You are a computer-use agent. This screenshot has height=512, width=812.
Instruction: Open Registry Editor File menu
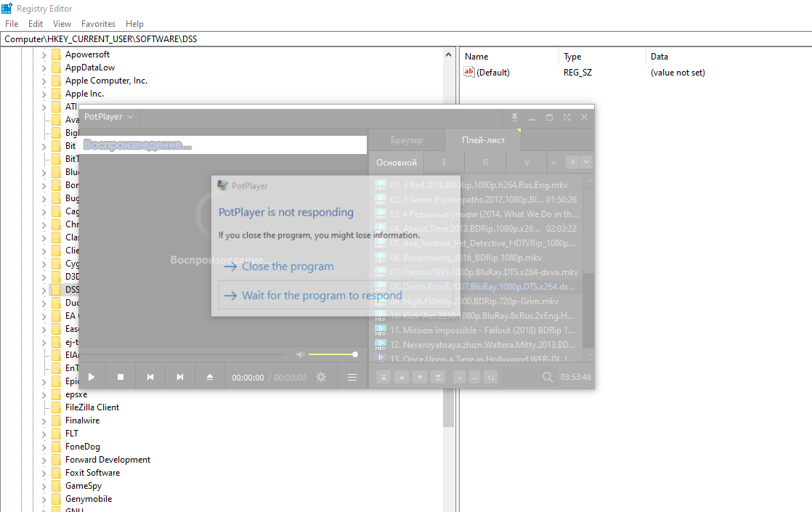point(12,24)
